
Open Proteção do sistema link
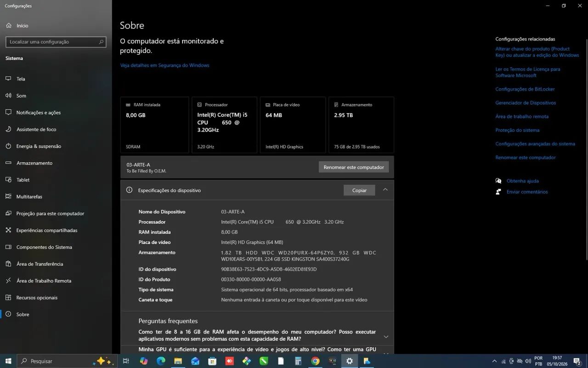(517, 130)
